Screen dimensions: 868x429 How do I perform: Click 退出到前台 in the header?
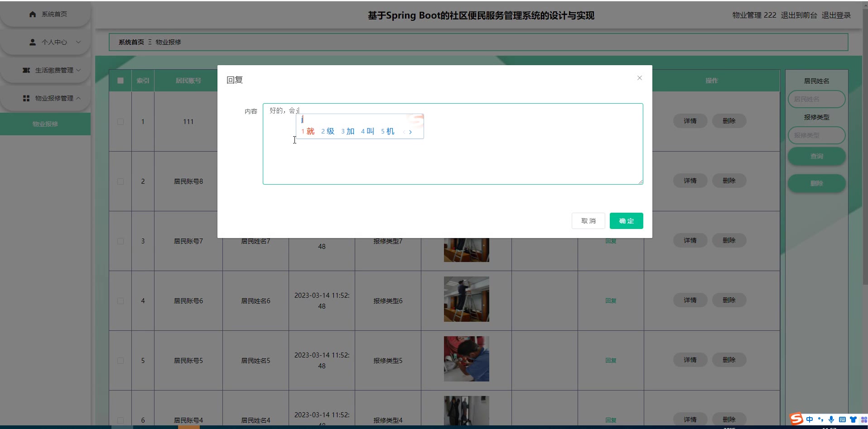coord(799,15)
